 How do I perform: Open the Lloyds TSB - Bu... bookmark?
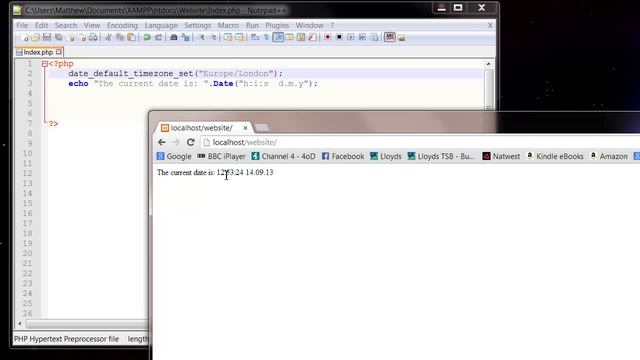tap(441, 156)
